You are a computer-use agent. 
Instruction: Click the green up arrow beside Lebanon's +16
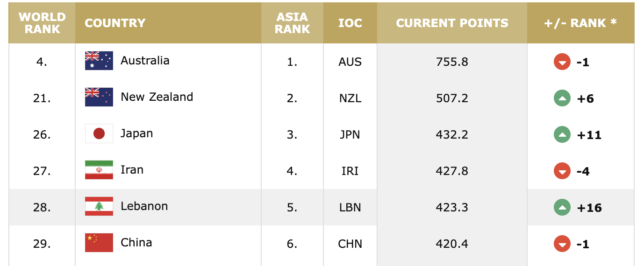[562, 207]
